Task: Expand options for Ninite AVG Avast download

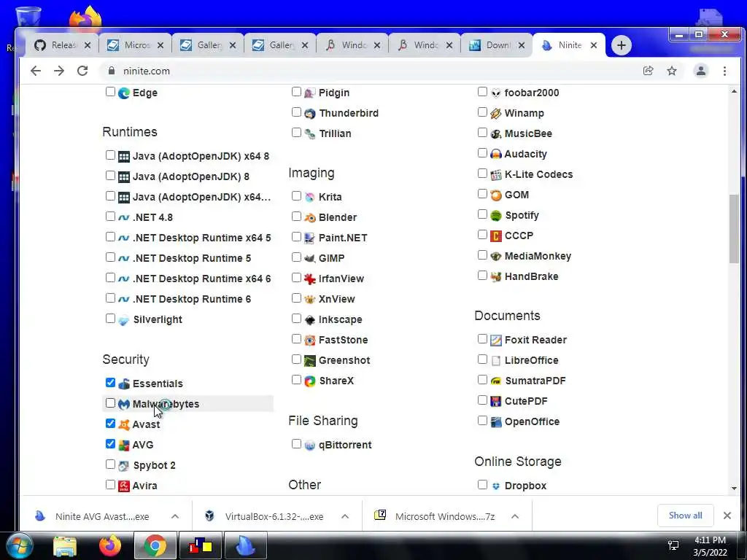Action: coord(175,517)
